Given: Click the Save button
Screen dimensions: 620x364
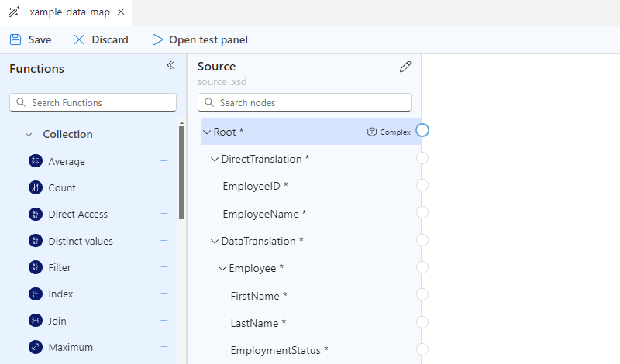Looking at the screenshot, I should click(31, 39).
